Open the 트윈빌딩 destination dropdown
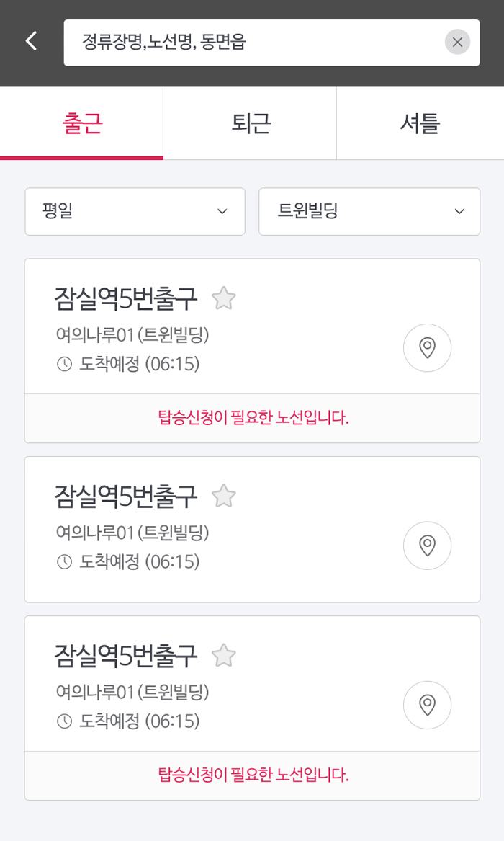 pos(369,211)
